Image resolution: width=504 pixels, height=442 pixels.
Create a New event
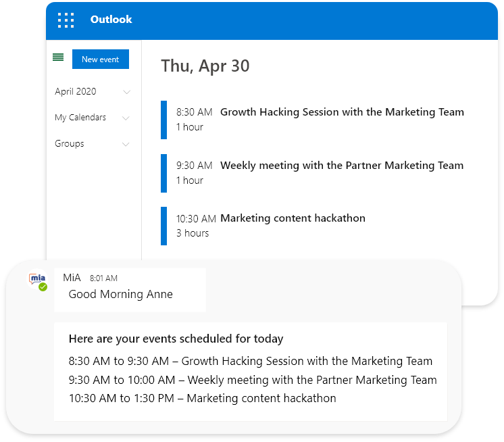(x=101, y=59)
